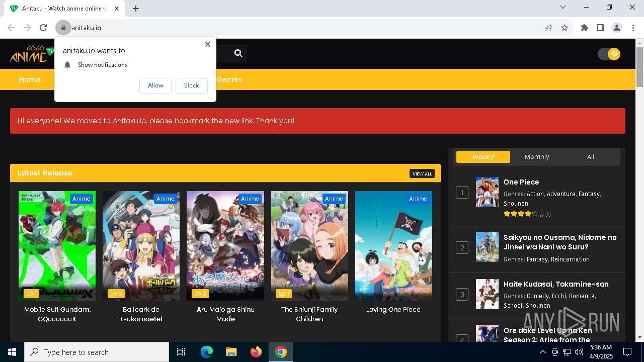Screen dimensions: 644x362
Task: Open a new tab with plus icon
Action: (136, 9)
